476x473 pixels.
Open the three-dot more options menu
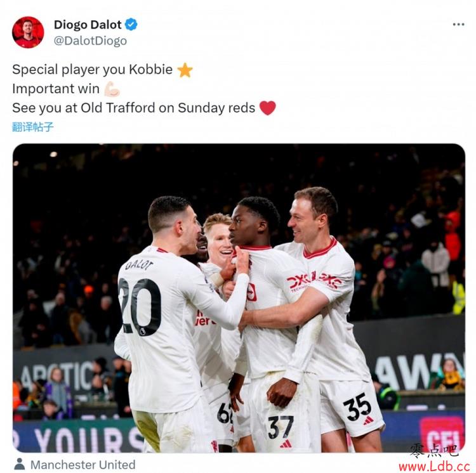458,24
